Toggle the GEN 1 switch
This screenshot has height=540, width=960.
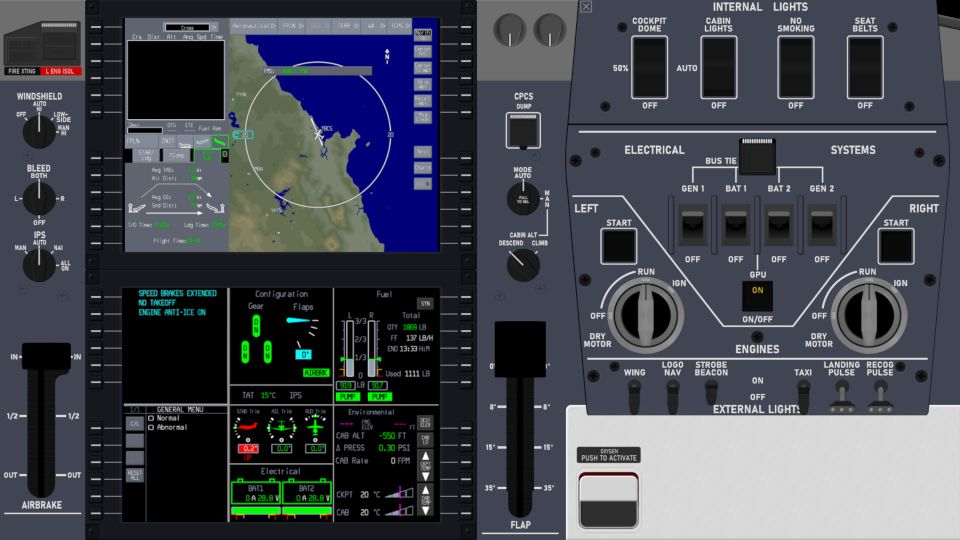[x=692, y=225]
